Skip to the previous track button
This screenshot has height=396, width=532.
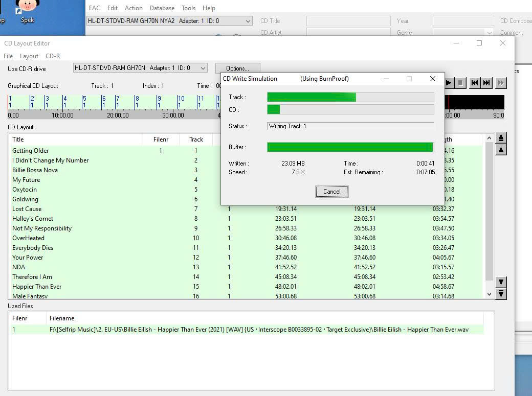pos(475,83)
